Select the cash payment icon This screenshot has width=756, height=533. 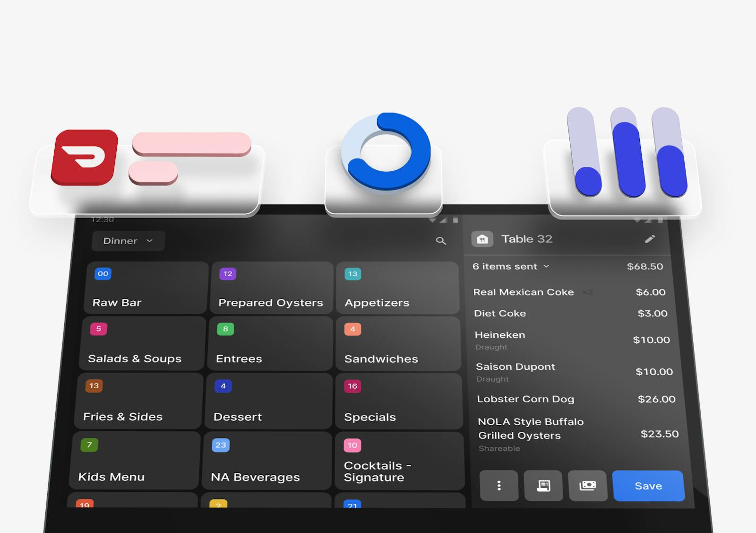click(x=588, y=486)
